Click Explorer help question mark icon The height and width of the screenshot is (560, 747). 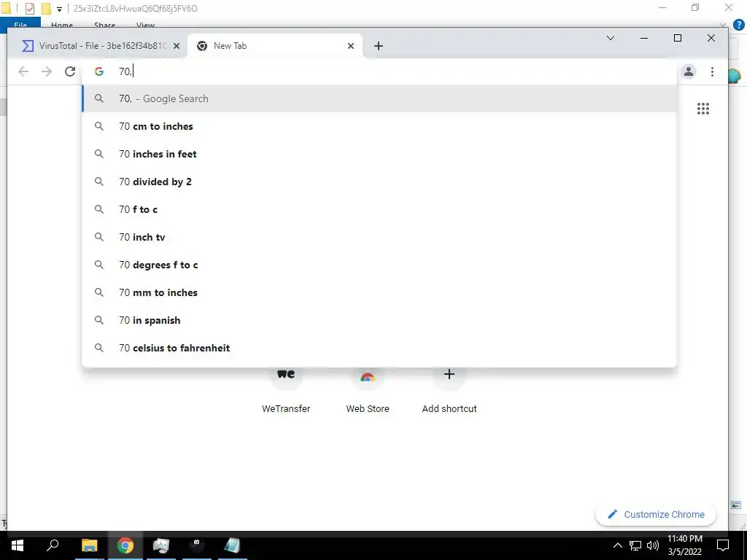point(738,25)
